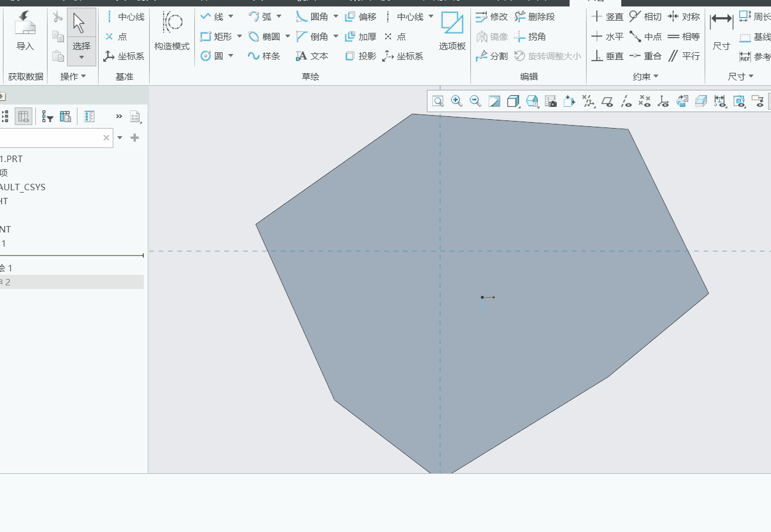This screenshot has width=771, height=532.
Task: Select the 圆 circle sketch tool
Action: [213, 56]
